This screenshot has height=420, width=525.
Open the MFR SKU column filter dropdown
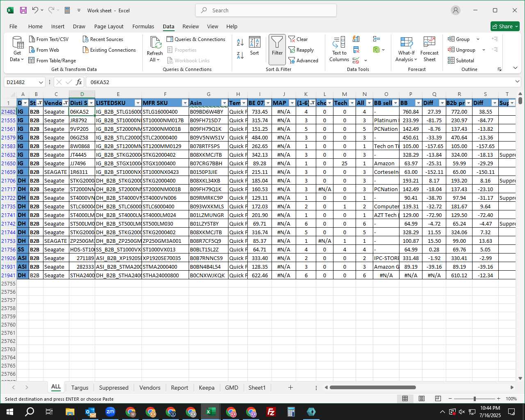coord(185,103)
